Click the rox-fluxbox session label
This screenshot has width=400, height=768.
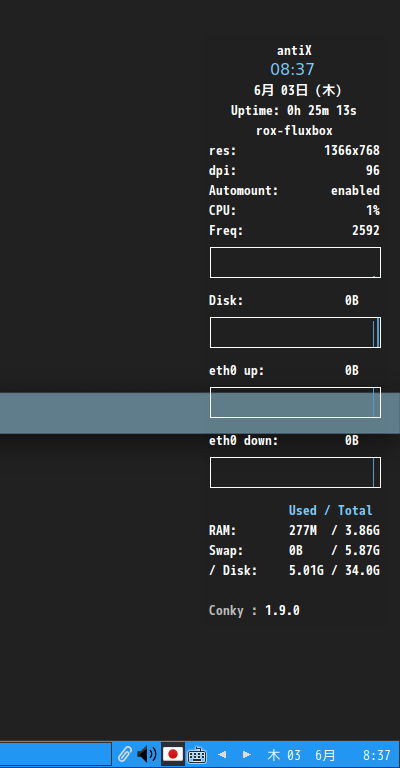click(x=294, y=131)
